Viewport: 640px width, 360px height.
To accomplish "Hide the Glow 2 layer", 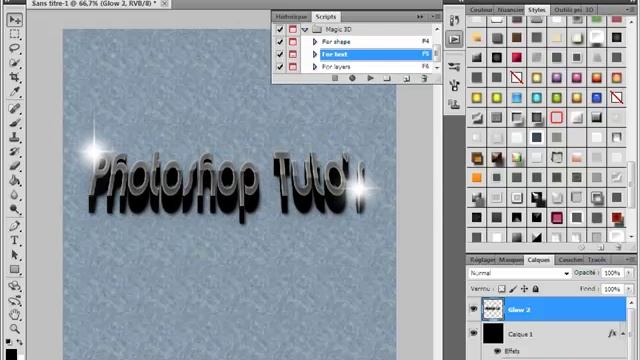I will pos(473,309).
